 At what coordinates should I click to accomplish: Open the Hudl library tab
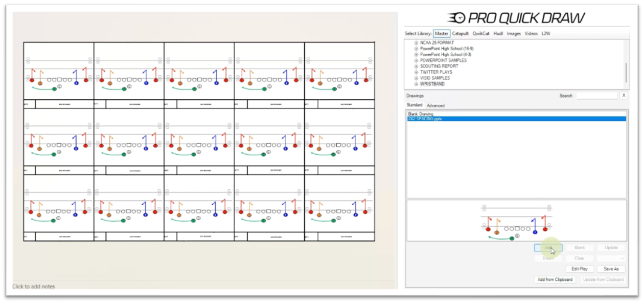point(498,34)
